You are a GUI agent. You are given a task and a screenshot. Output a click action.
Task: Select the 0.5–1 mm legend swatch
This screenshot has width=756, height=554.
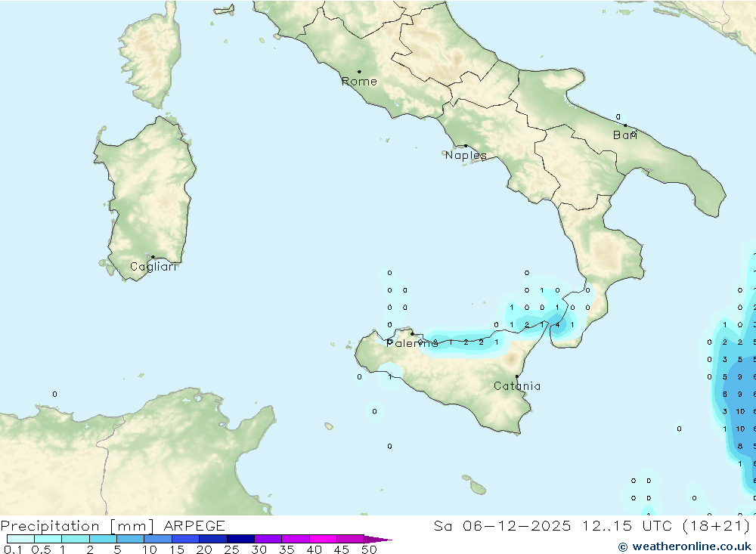[x=48, y=539]
